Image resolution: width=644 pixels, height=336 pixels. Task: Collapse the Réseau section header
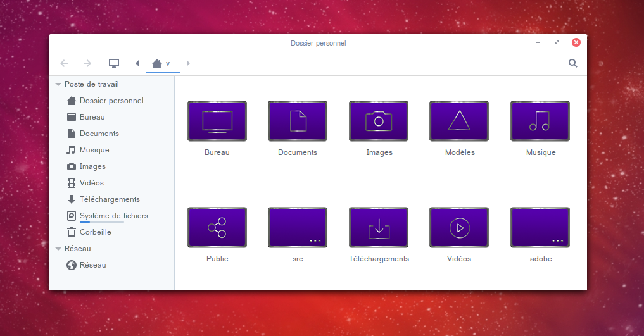58,249
